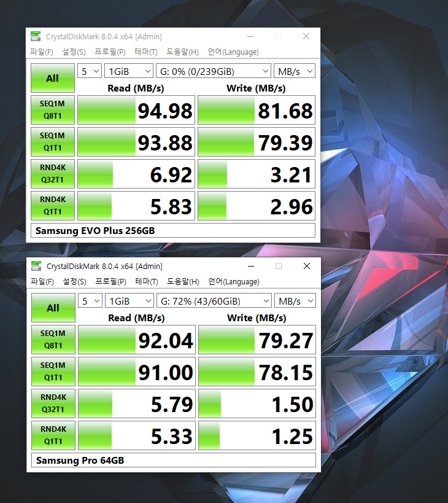Change MB/s unit dropdown in top window
Screen dimensions: 448x503
click(295, 71)
